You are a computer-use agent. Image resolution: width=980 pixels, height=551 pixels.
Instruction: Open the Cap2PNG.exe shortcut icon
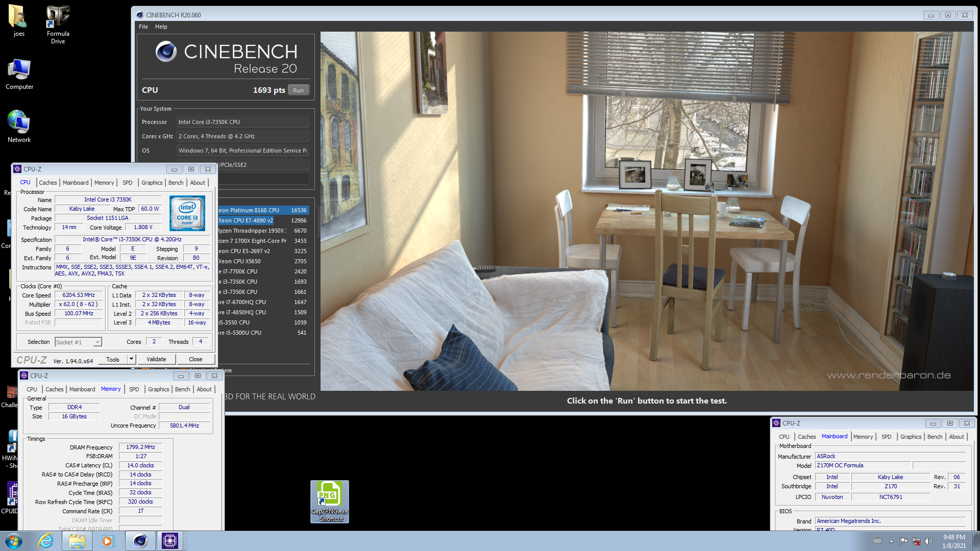(330, 502)
